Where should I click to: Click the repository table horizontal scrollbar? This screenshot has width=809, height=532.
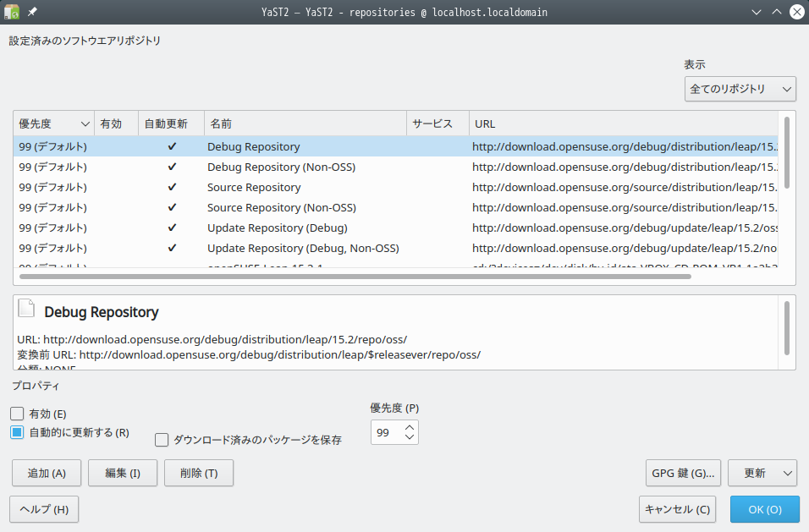point(355,277)
